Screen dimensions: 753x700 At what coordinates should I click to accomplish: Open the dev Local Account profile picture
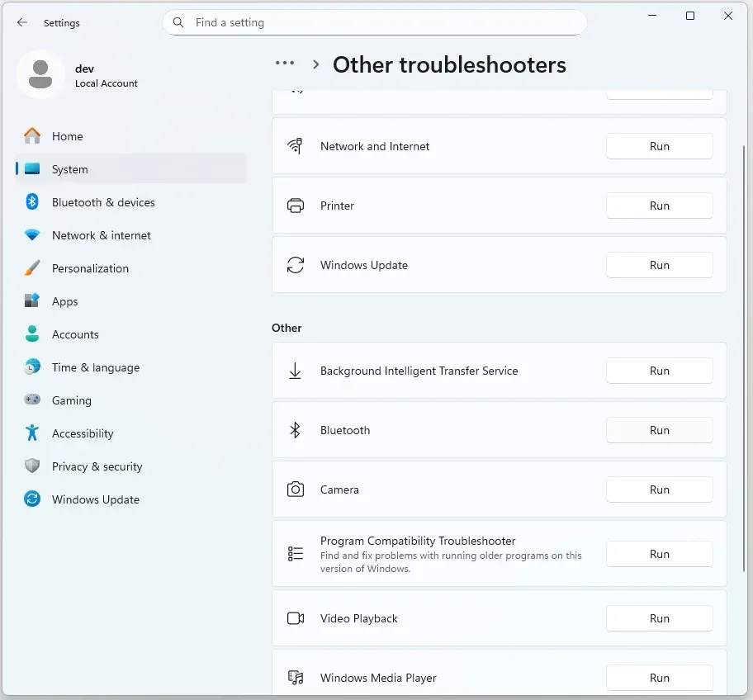pos(40,74)
